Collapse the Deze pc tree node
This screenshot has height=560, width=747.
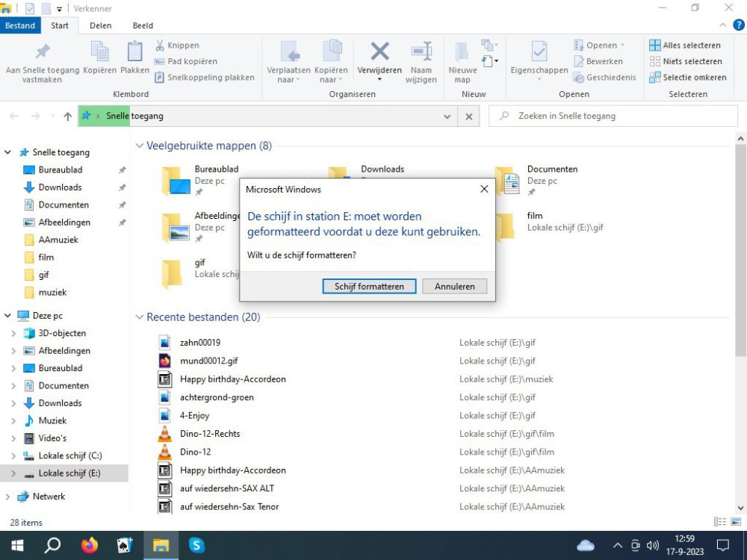[8, 316]
